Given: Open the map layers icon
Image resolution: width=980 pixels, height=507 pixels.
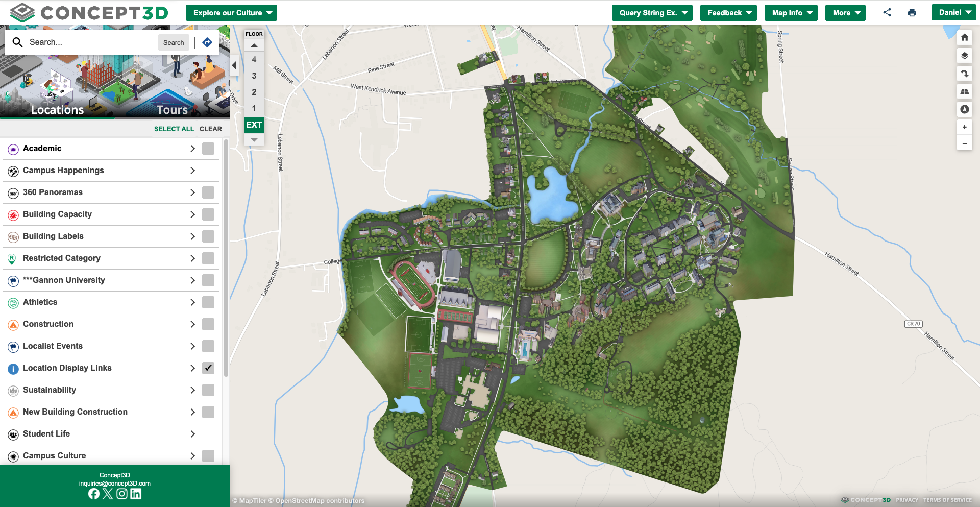Looking at the screenshot, I should (964, 56).
